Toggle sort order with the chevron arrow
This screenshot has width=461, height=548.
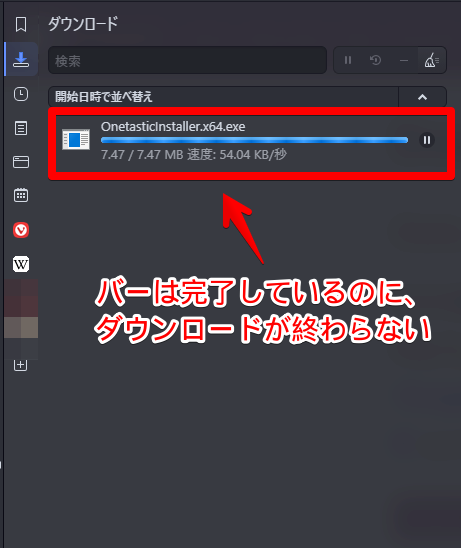point(423,97)
